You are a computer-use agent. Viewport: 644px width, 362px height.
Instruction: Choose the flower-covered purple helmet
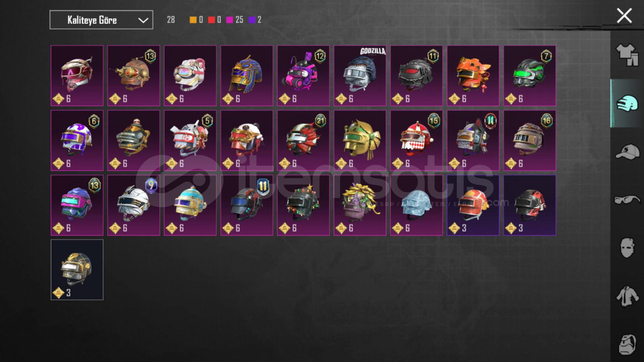tap(360, 205)
